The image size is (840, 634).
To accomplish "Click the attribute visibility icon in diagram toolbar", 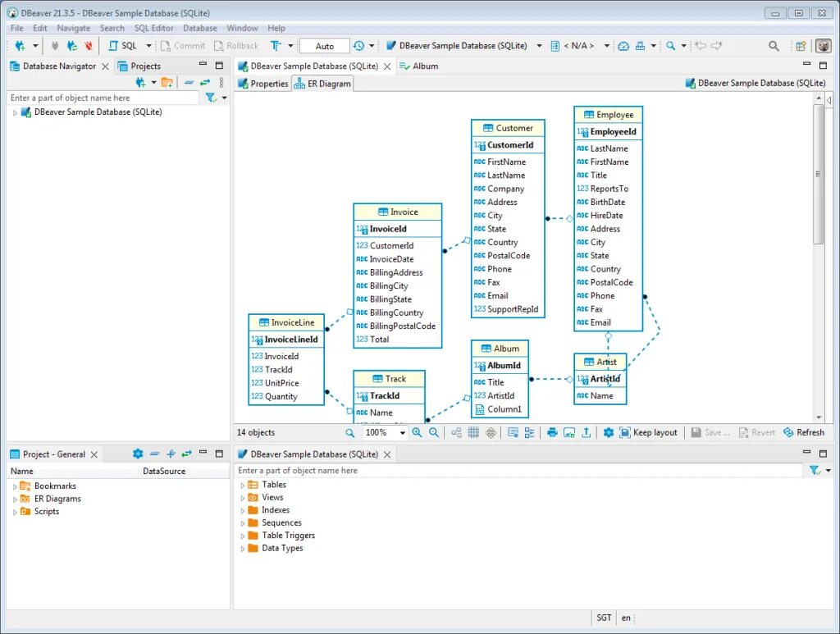I will 529,433.
